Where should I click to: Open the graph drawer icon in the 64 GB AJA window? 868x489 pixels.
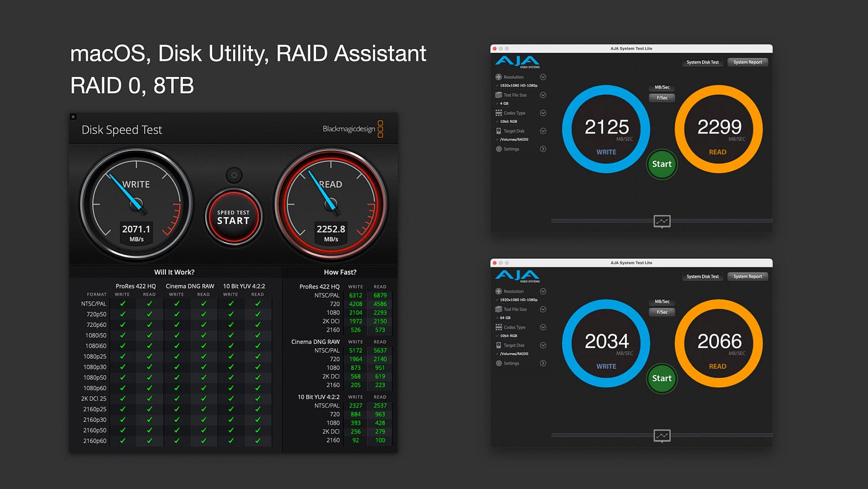click(662, 436)
